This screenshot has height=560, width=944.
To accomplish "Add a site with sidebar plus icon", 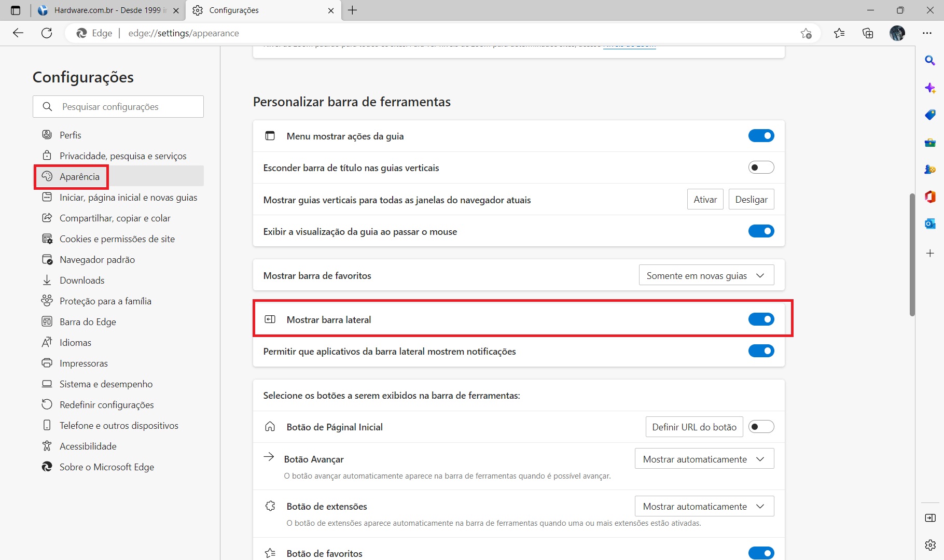I will (x=930, y=253).
